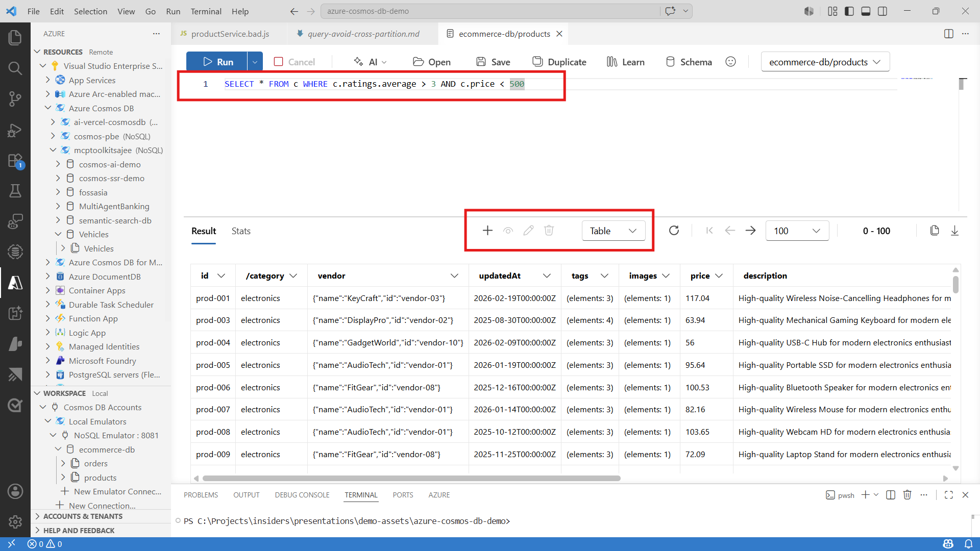
Task: Switch to the Stats tab
Action: pyautogui.click(x=241, y=231)
